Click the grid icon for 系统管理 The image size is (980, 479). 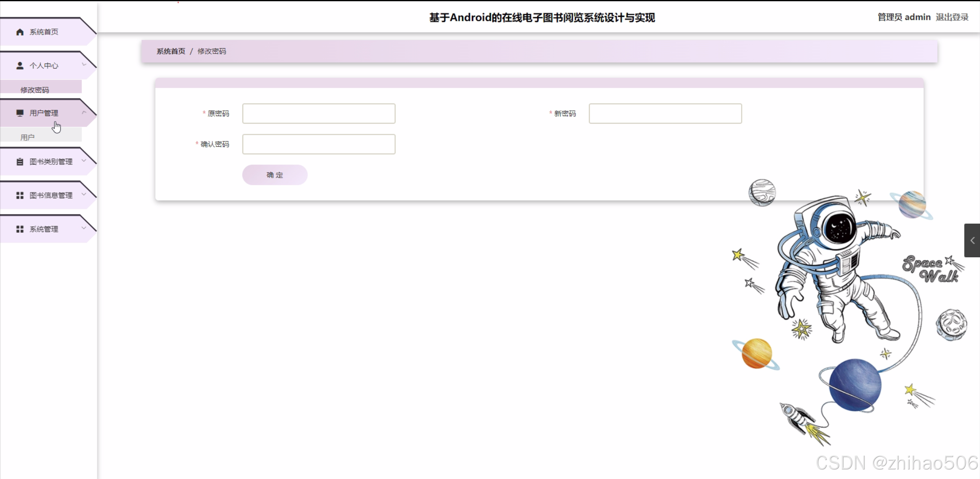tap(20, 229)
